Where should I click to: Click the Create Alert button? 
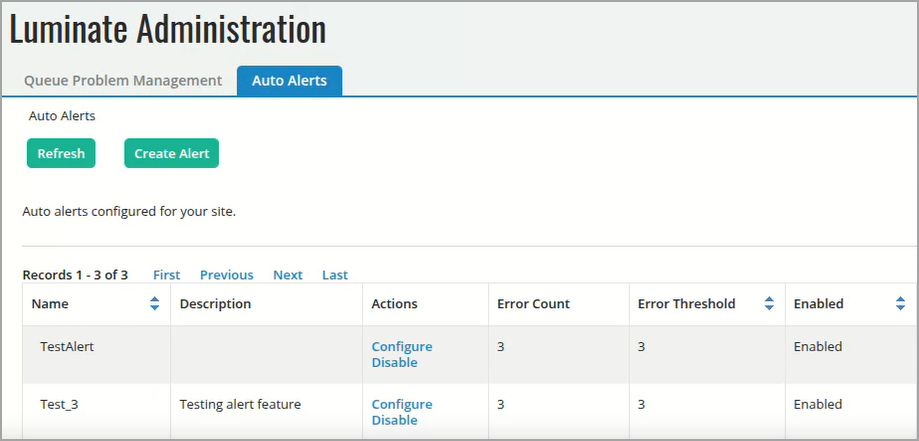pyautogui.click(x=172, y=154)
